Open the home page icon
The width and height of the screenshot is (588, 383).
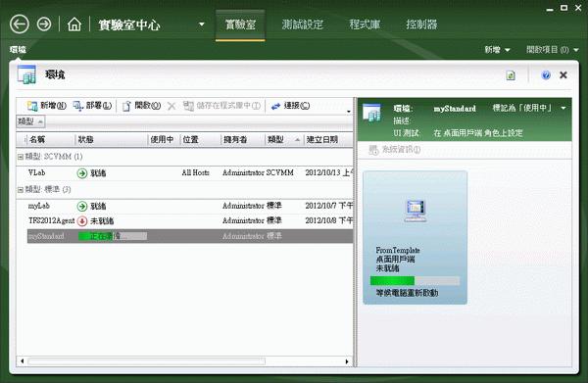[74, 24]
